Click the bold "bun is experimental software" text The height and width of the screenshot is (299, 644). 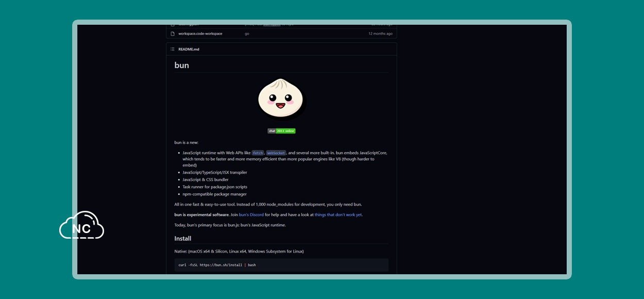click(x=201, y=214)
